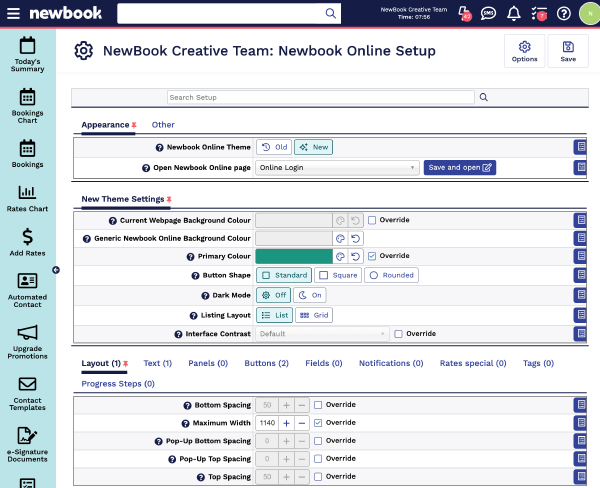The width and height of the screenshot is (600, 488).
Task: Increase Maximum Width with plus
Action: [x=286, y=423]
